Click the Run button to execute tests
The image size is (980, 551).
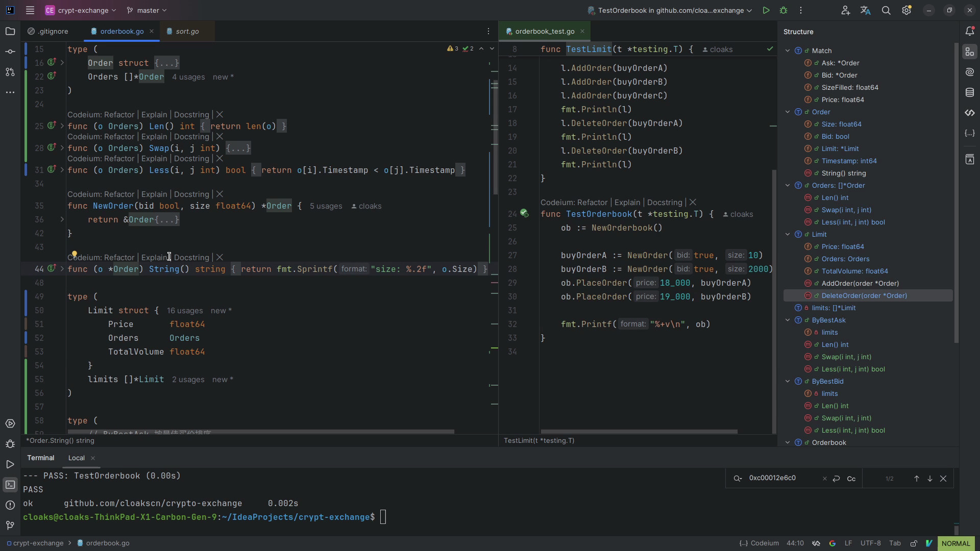point(766,11)
